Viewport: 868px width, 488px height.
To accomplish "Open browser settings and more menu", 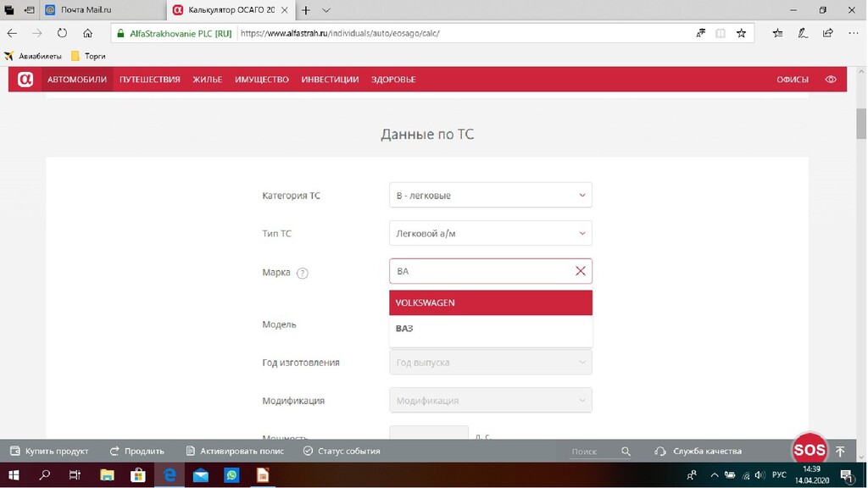I will pyautogui.click(x=853, y=33).
